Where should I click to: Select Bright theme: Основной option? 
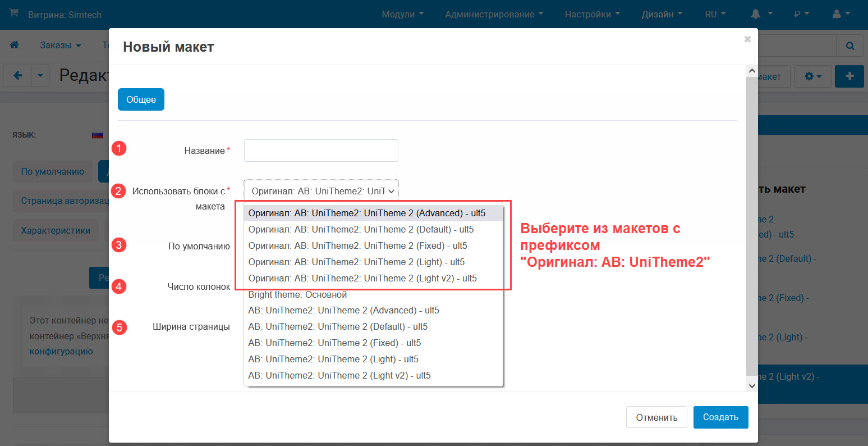297,294
